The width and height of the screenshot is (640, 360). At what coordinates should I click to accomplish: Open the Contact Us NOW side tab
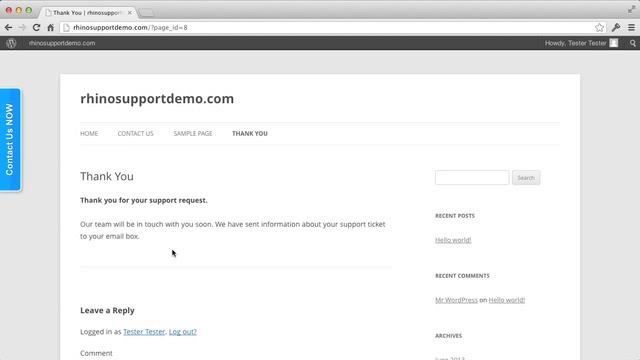coord(10,140)
